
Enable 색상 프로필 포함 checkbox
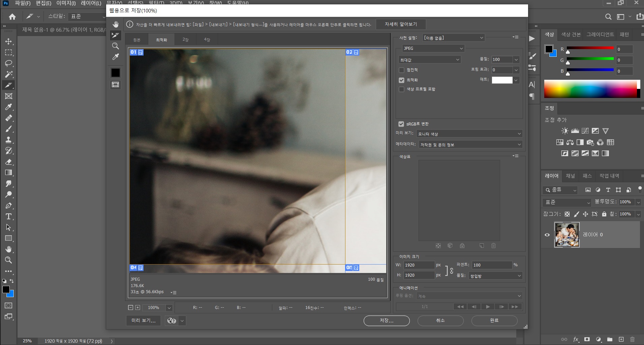pos(401,89)
